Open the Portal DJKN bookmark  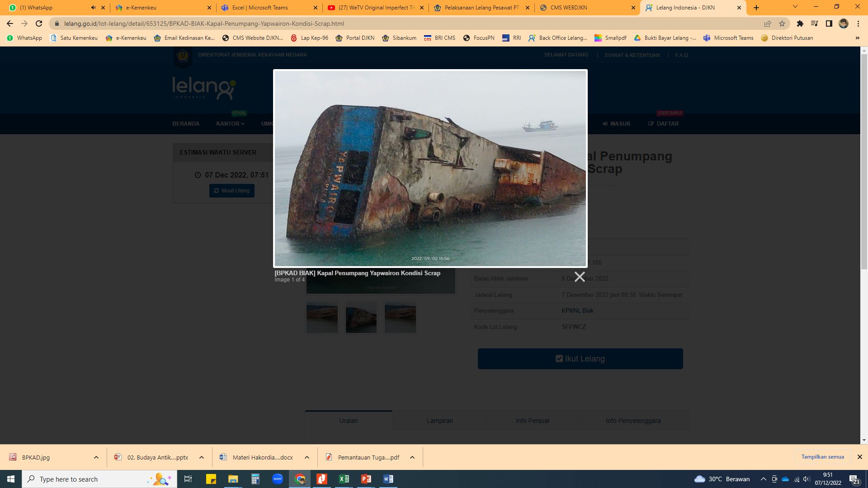[355, 38]
